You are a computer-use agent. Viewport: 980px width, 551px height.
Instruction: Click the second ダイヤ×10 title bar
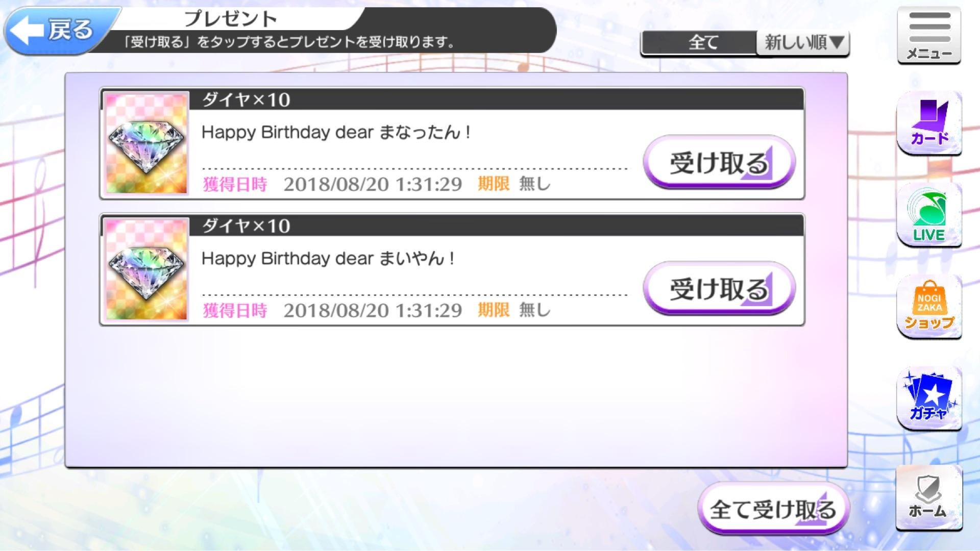[x=496, y=226]
